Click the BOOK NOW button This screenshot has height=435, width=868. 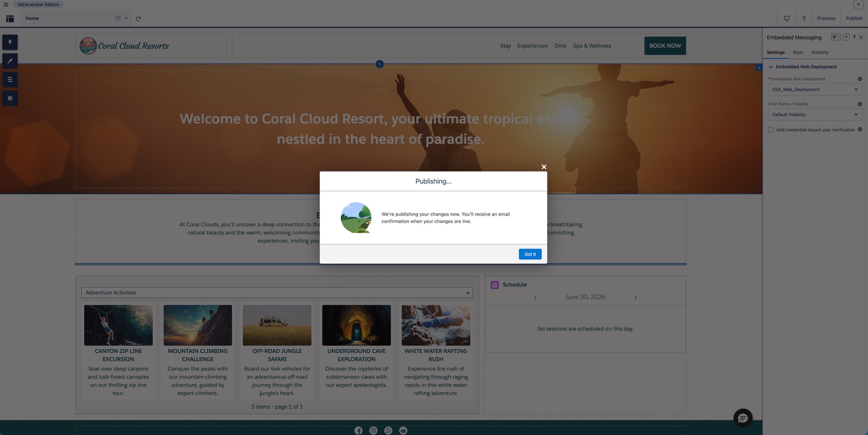(665, 46)
